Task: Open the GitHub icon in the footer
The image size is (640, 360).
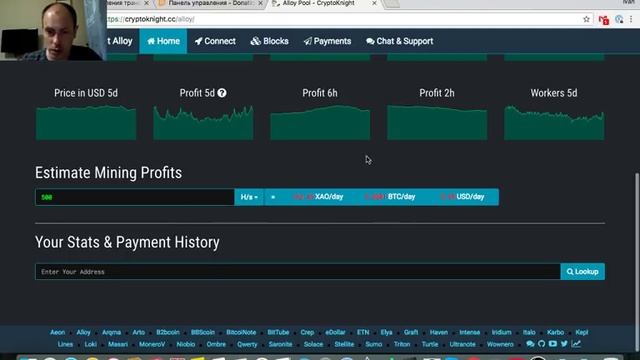Action: [x=542, y=344]
